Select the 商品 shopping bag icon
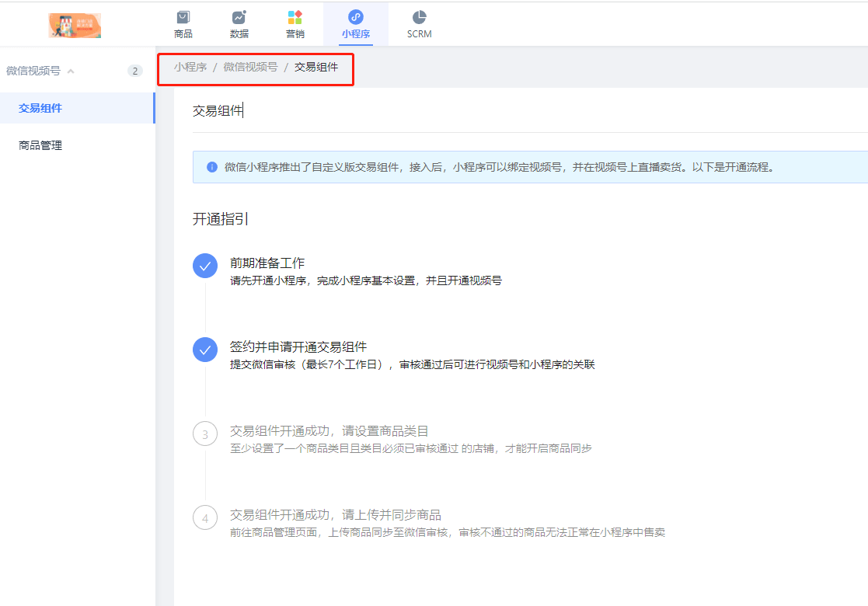The height and width of the screenshot is (606, 868). (x=183, y=17)
